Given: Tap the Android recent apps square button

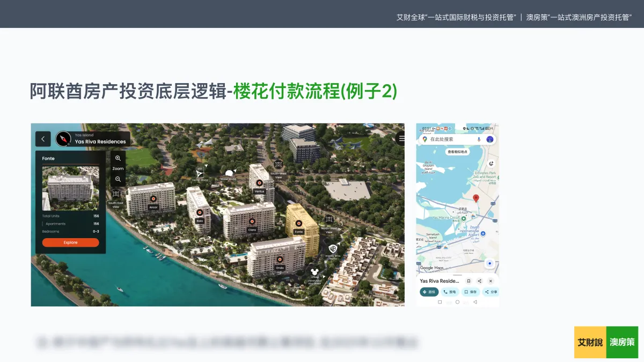Looking at the screenshot, I should coord(440,302).
